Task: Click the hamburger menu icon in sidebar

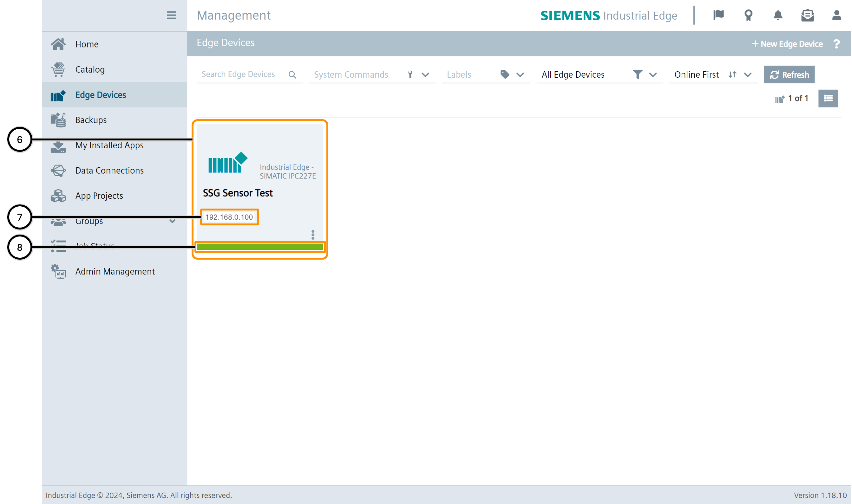Action: click(171, 15)
